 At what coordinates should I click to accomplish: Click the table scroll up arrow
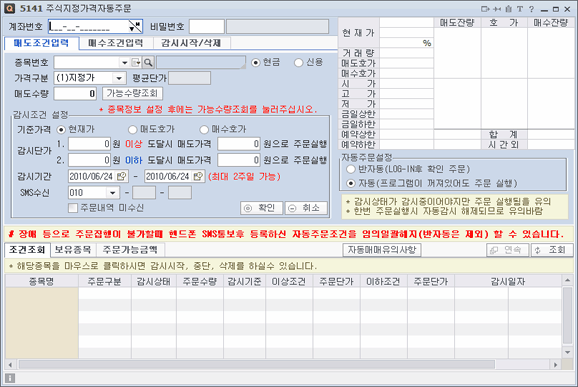(567, 281)
